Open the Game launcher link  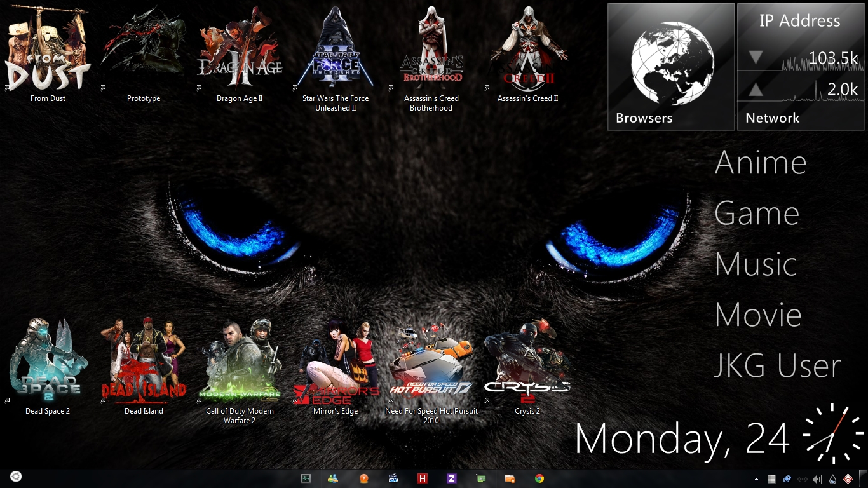[x=757, y=213]
